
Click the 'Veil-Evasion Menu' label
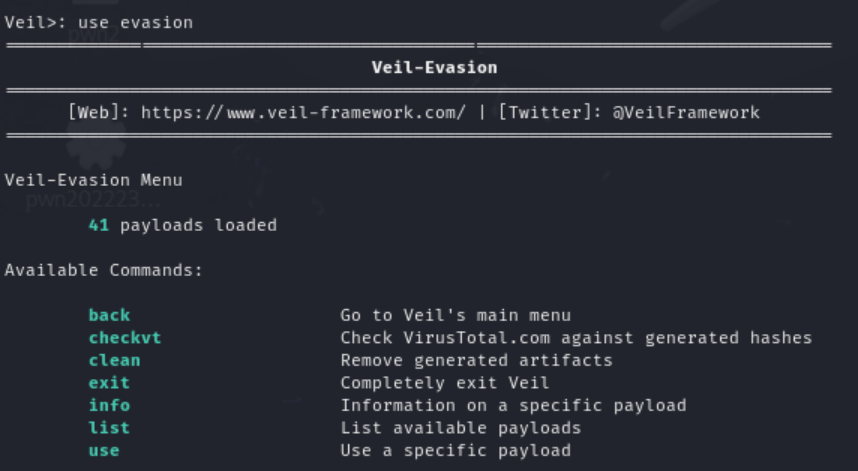click(94, 180)
